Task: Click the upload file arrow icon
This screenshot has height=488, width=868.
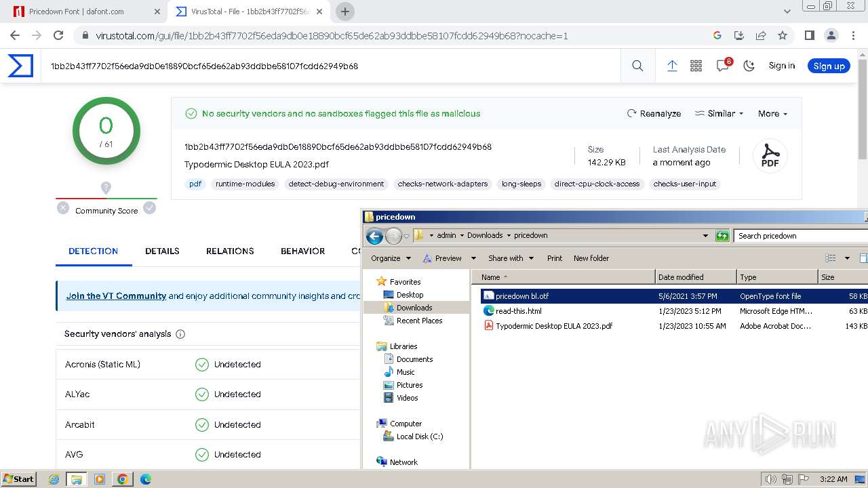Action: (672, 66)
